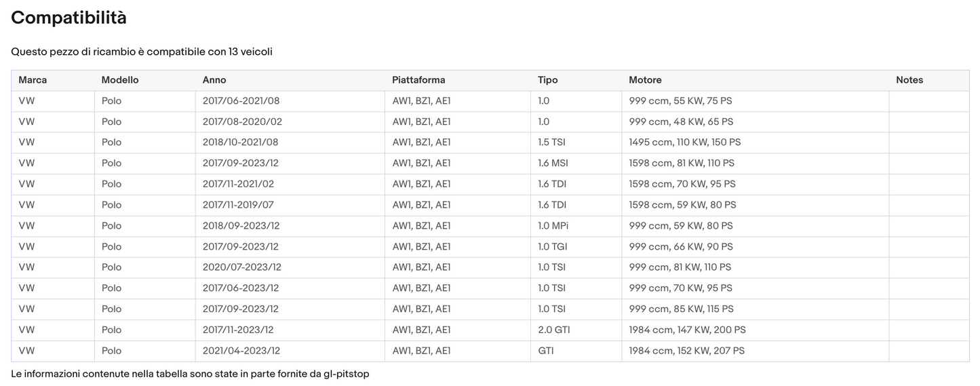Click the Anno column header
This screenshot has width=980, height=386.
(214, 80)
